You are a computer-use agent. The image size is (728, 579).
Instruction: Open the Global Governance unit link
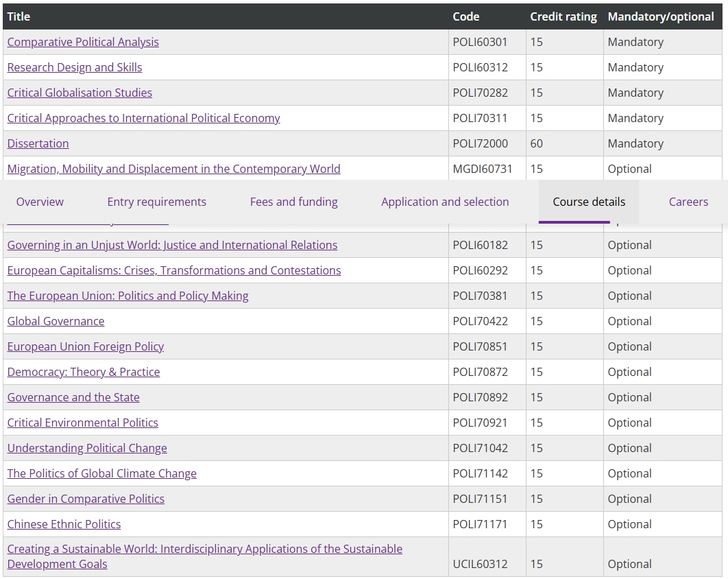coord(56,321)
